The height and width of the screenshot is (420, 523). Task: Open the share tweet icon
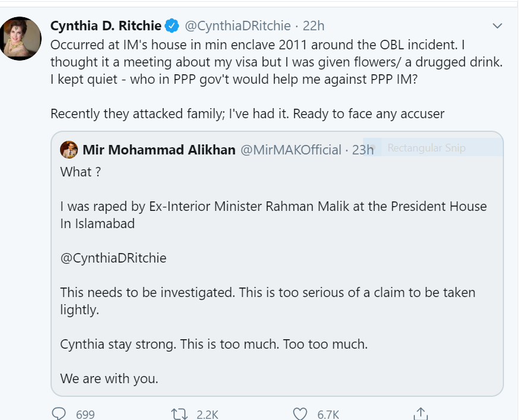[421, 413]
